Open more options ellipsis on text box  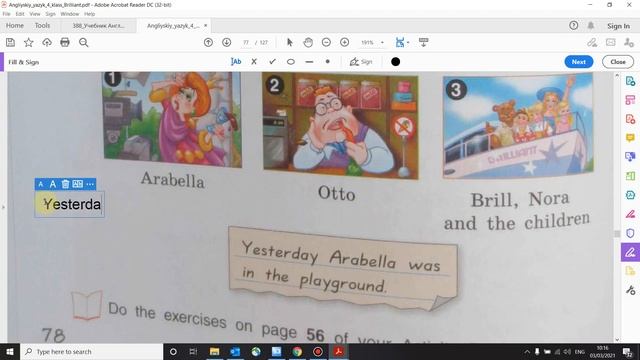(x=90, y=184)
